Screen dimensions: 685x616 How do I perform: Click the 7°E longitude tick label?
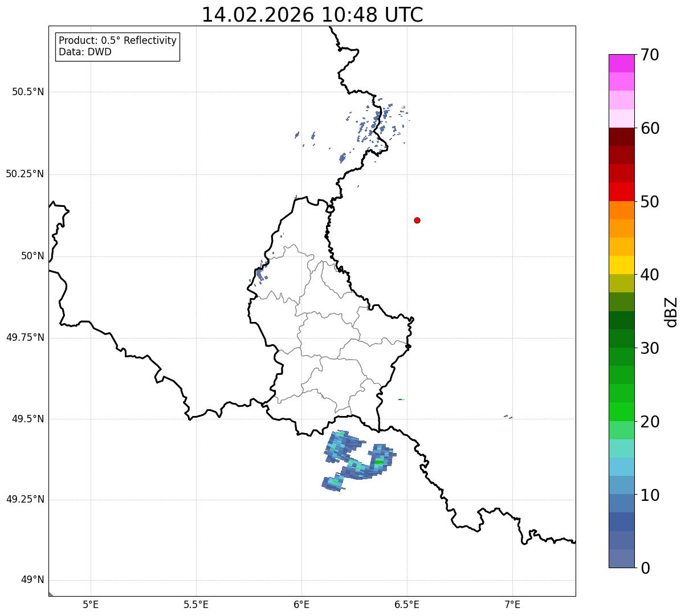(x=512, y=604)
